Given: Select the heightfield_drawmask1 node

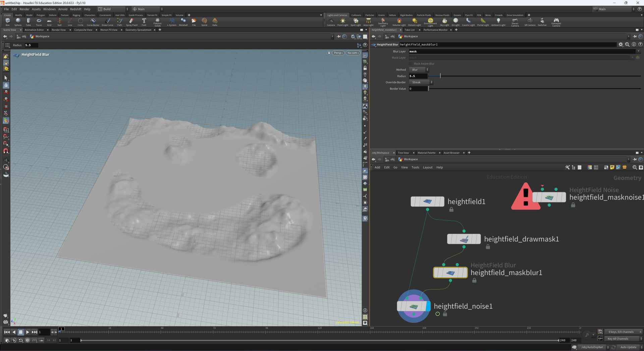Looking at the screenshot, I should (x=464, y=239).
